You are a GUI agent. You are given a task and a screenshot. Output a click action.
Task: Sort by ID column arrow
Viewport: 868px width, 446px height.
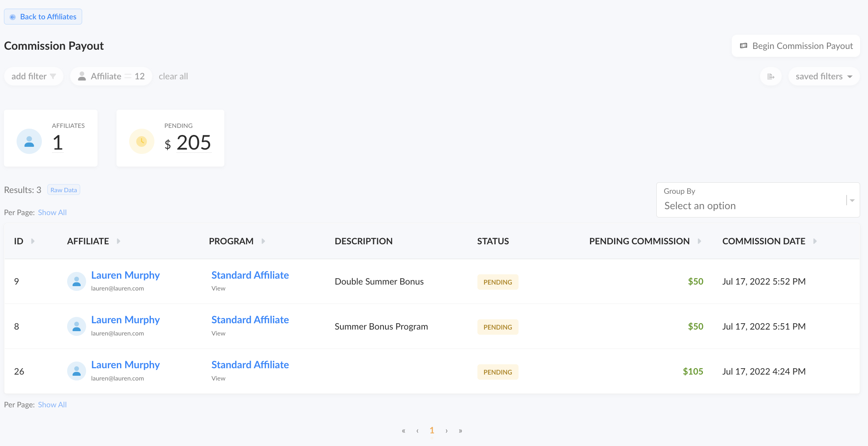click(x=33, y=241)
